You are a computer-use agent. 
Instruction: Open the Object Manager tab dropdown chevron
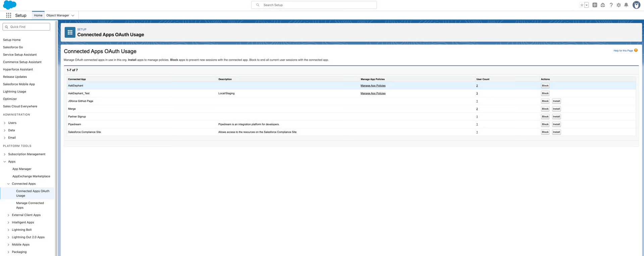pos(73,15)
